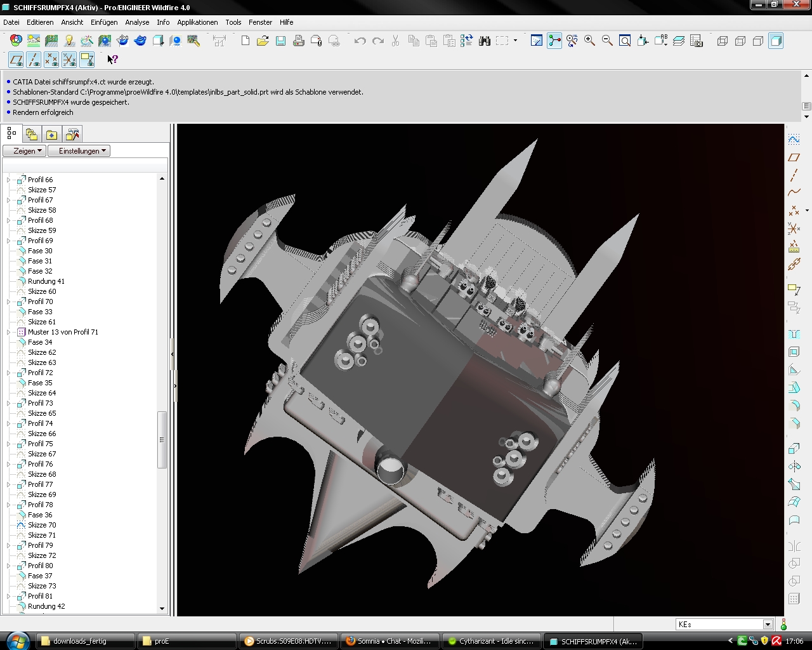The height and width of the screenshot is (650, 812).
Task: Click the light bulb lighting icon
Action: [x=69, y=41]
